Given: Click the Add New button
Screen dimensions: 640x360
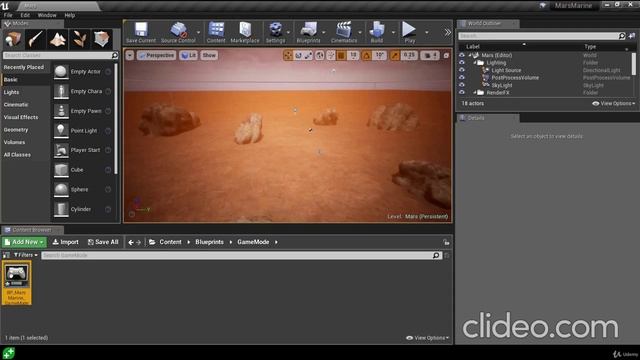Looking at the screenshot, I should tap(24, 242).
